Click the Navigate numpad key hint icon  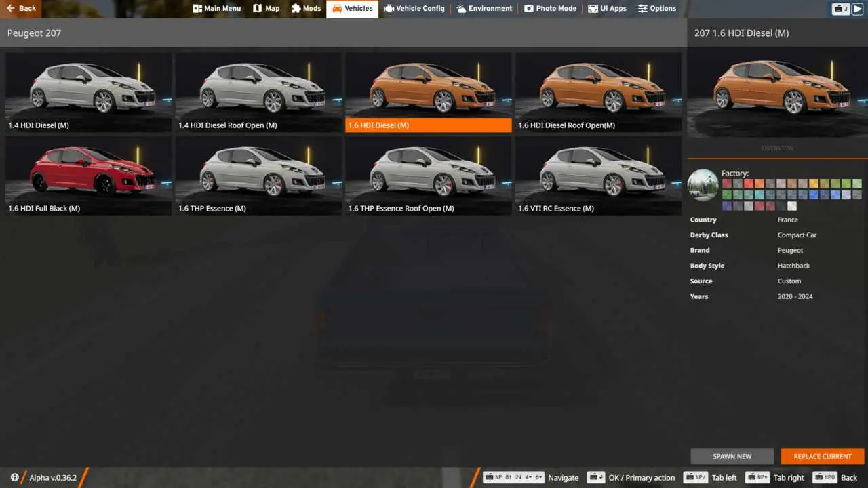514,477
